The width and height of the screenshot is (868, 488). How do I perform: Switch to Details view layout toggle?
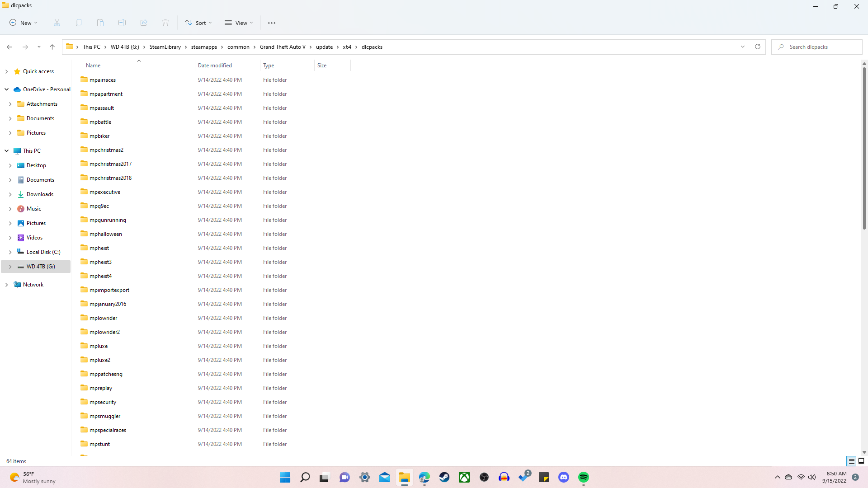point(851,461)
